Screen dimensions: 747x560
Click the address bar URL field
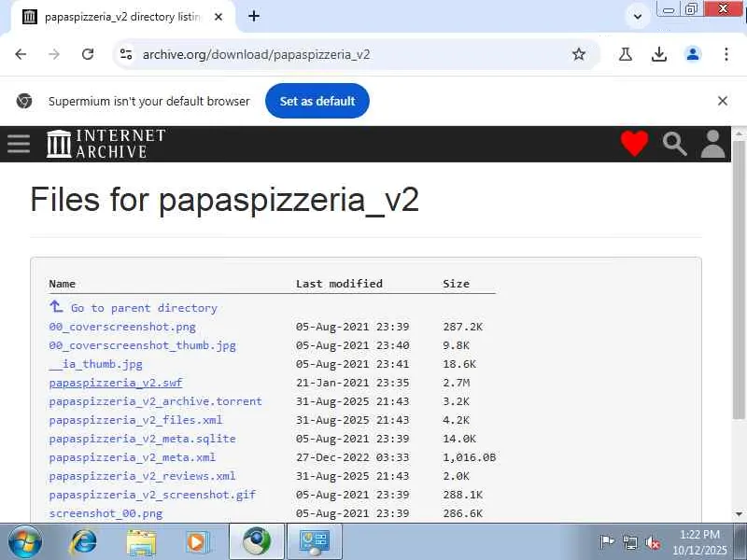click(x=353, y=54)
